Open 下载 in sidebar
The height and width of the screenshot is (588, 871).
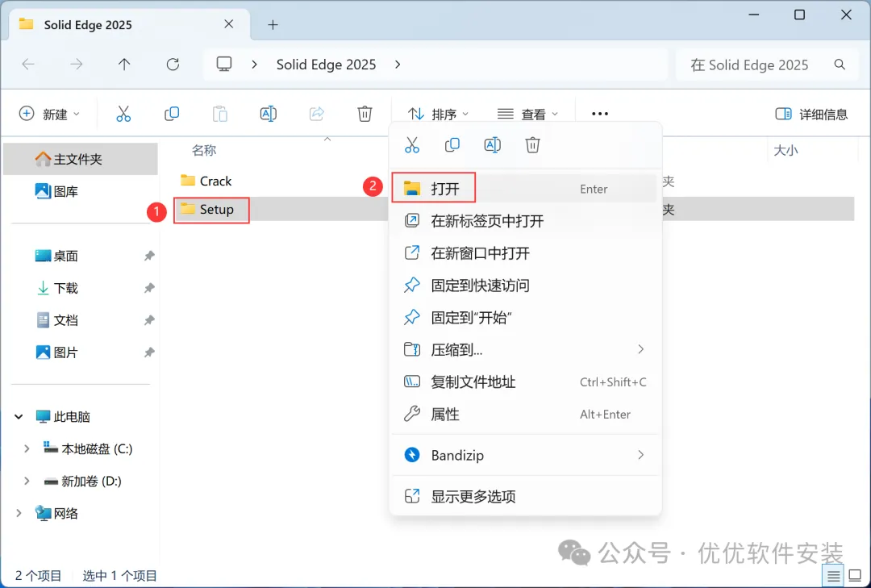point(56,288)
